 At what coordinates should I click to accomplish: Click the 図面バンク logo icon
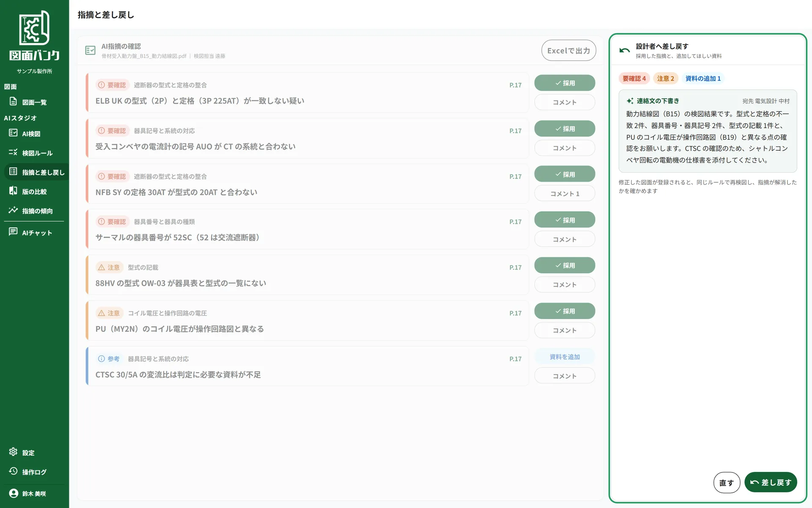pos(34,28)
